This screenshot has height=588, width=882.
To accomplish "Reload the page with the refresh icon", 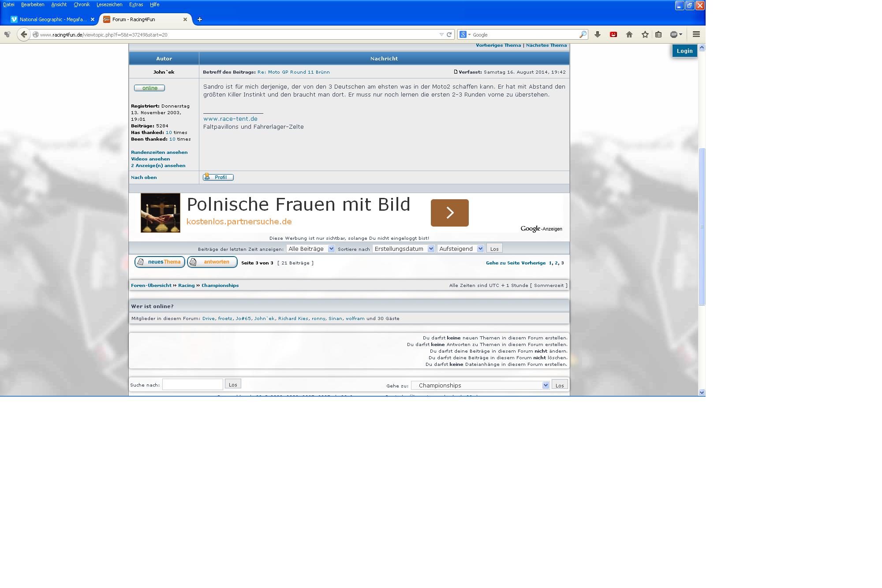I will coord(449,34).
